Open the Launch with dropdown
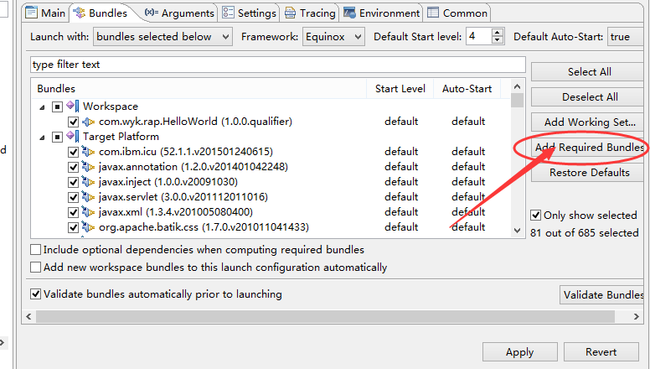The image size is (650, 369). point(163,37)
